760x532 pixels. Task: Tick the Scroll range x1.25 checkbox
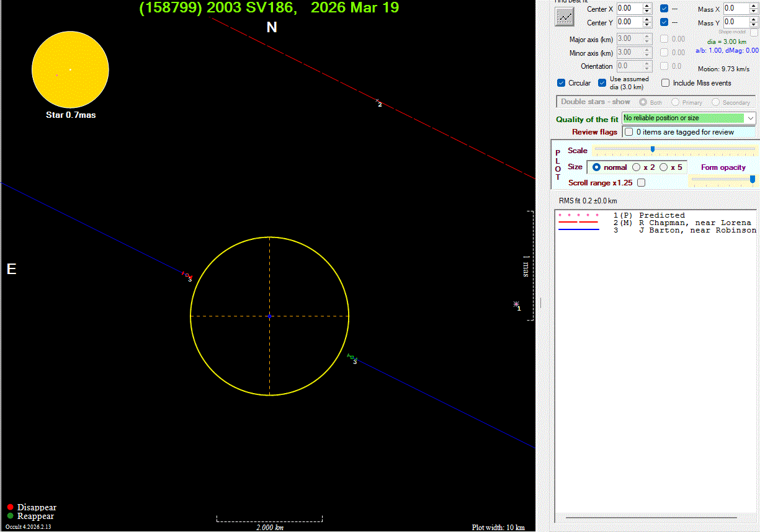pyautogui.click(x=641, y=183)
